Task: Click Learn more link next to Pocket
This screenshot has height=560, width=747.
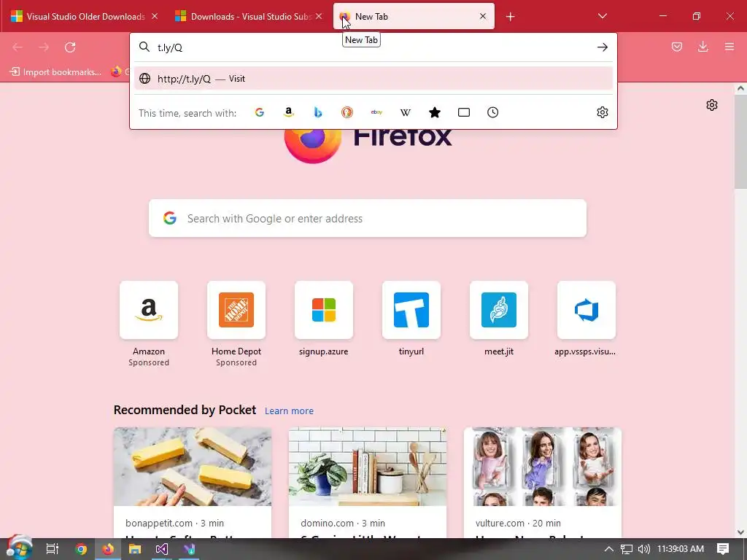Action: pyautogui.click(x=289, y=411)
